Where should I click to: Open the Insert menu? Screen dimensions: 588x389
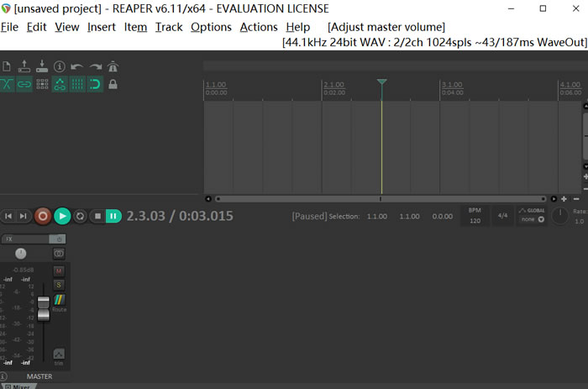pyautogui.click(x=102, y=27)
